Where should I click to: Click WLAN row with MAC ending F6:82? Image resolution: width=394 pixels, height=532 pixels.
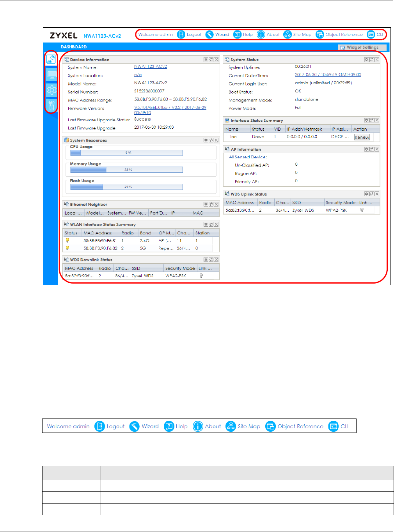[138, 248]
